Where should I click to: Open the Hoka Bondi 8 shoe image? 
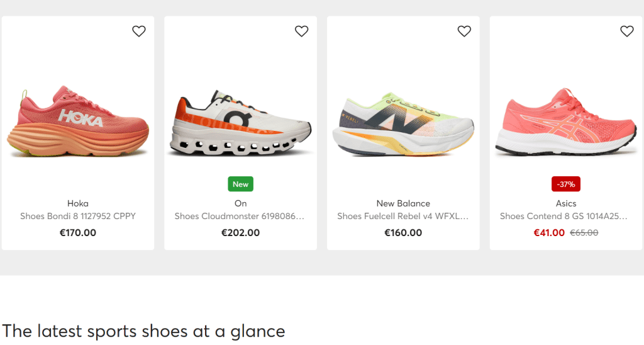(78, 122)
